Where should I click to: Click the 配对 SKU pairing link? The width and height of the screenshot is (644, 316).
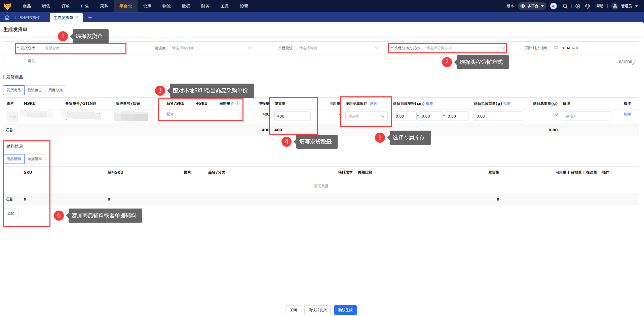pyautogui.click(x=170, y=114)
